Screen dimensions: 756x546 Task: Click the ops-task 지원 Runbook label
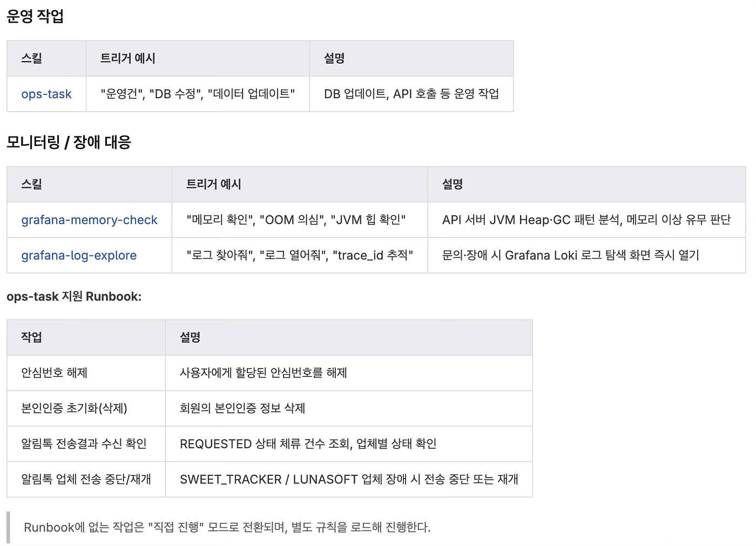(x=74, y=297)
